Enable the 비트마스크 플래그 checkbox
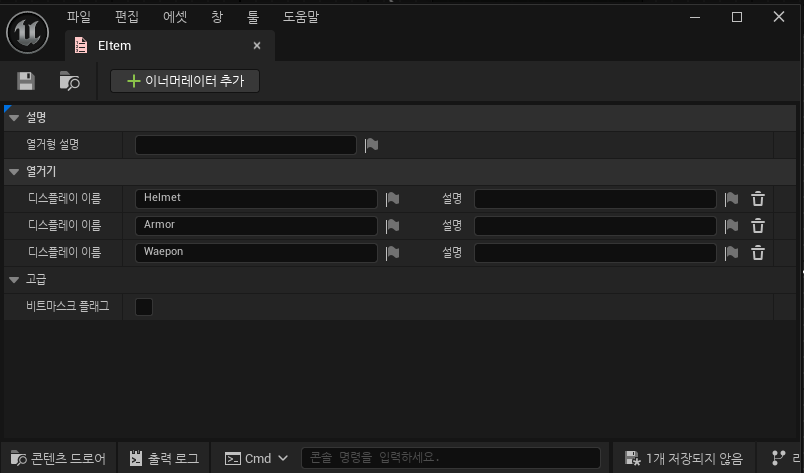 pyautogui.click(x=144, y=307)
